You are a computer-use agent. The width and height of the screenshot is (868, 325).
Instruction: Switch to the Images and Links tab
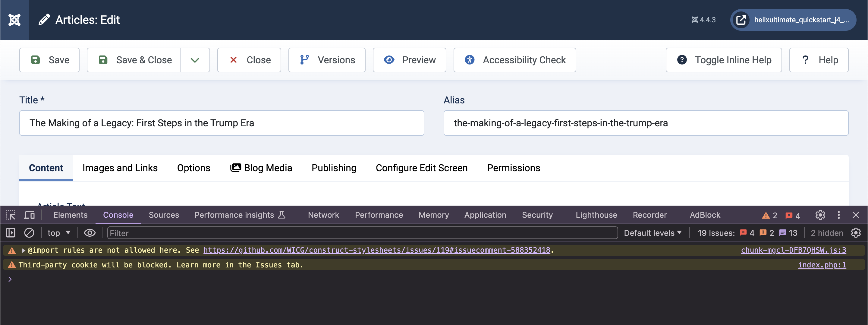point(120,168)
